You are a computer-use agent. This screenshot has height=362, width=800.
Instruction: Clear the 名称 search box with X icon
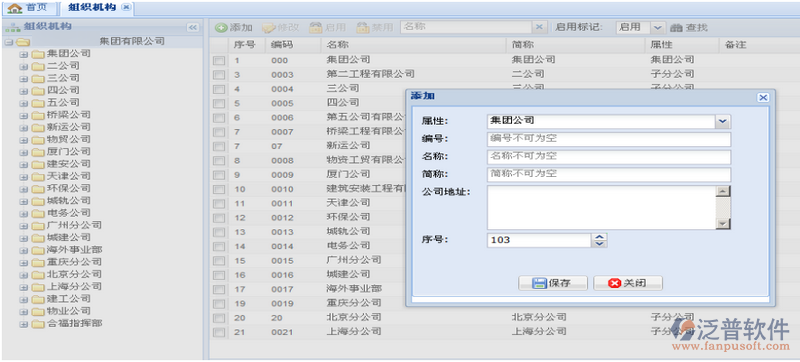point(540,28)
